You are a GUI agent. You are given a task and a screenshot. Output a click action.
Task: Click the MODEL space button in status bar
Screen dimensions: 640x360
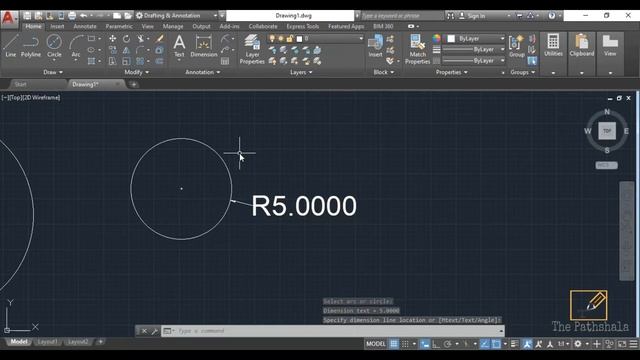pyautogui.click(x=376, y=344)
